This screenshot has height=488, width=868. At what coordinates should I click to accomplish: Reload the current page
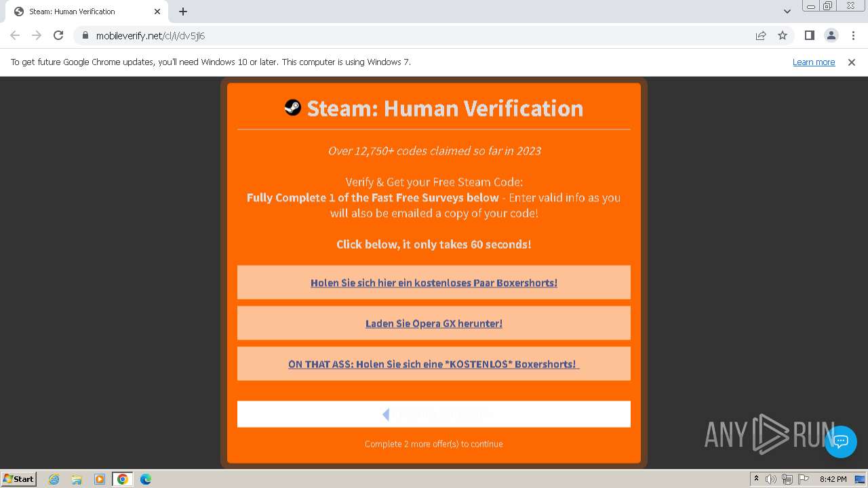[x=58, y=35]
